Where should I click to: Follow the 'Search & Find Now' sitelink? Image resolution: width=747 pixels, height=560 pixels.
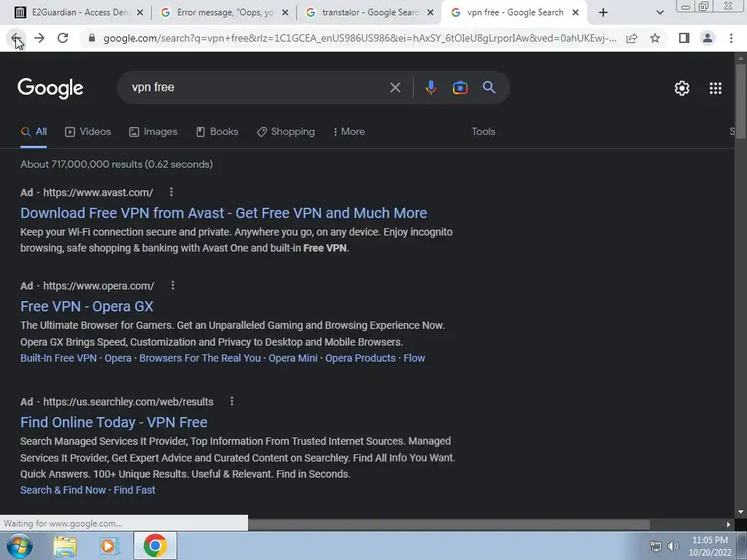tap(63, 490)
